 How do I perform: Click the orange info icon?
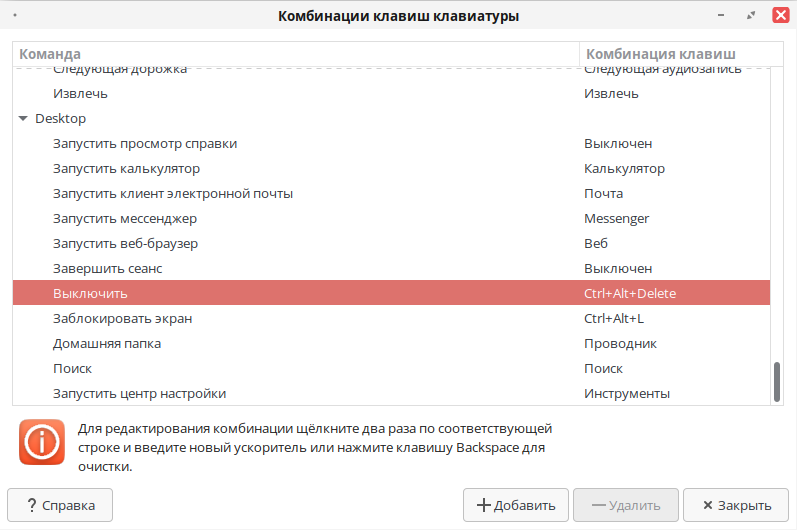point(41,442)
